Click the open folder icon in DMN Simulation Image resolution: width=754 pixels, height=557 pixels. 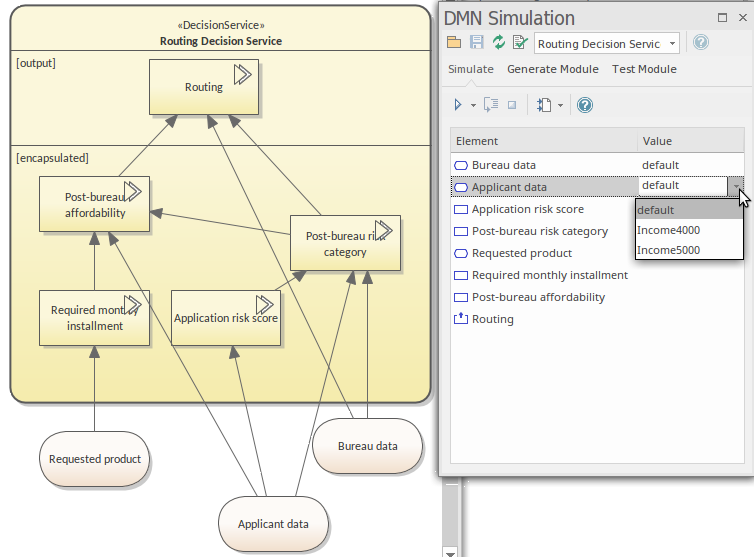click(x=454, y=43)
